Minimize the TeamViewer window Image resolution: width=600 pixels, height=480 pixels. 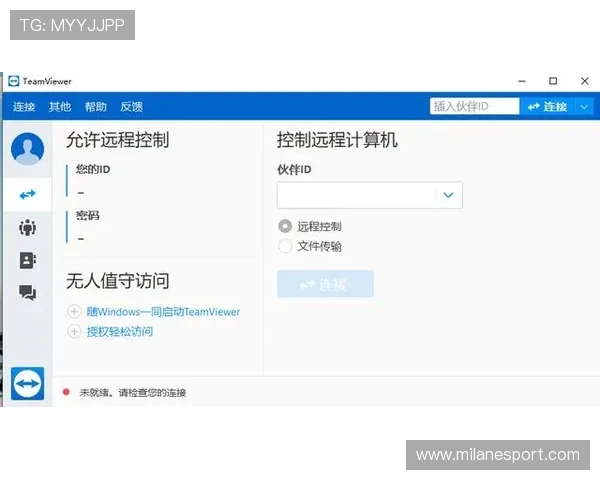coord(522,81)
